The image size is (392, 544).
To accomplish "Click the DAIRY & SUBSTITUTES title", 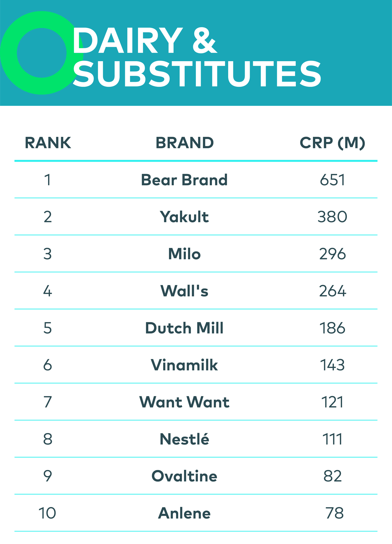I will click(197, 57).
